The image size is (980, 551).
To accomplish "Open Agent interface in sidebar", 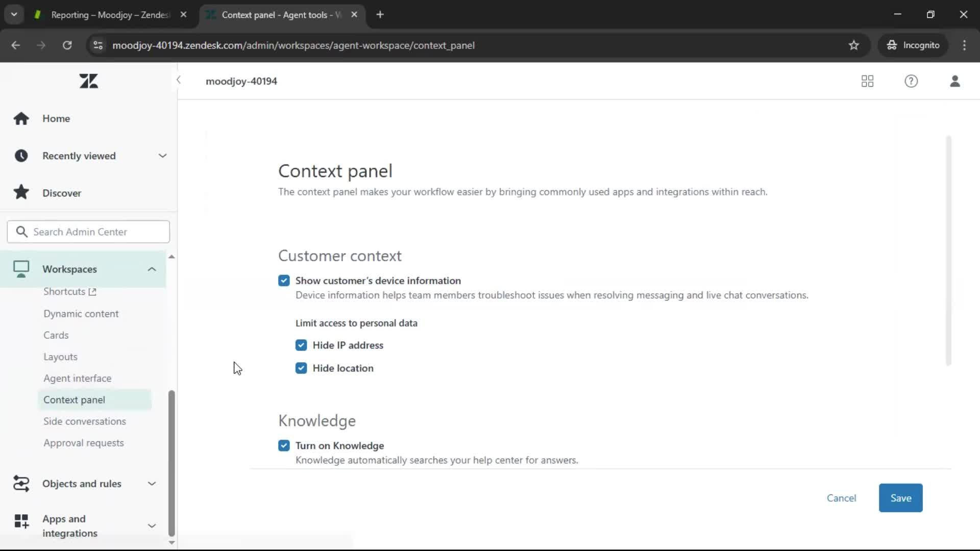I will [77, 379].
